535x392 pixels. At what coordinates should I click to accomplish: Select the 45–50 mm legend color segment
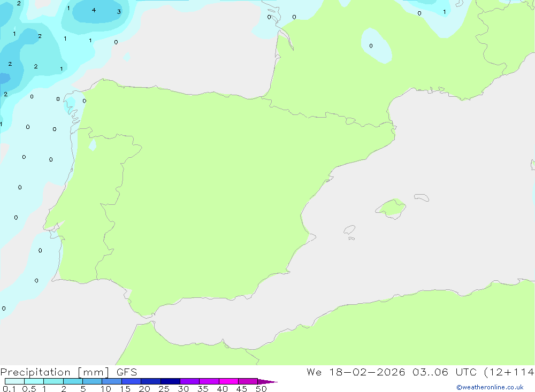click(x=248, y=381)
